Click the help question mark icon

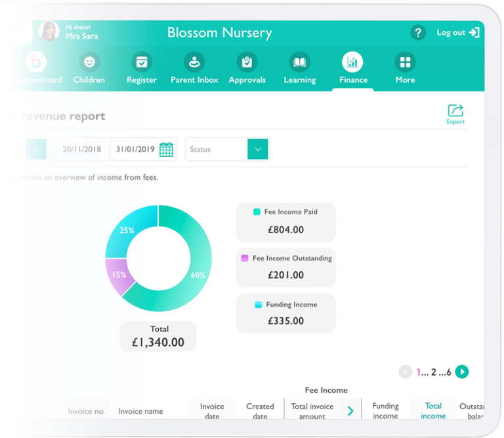point(417,32)
